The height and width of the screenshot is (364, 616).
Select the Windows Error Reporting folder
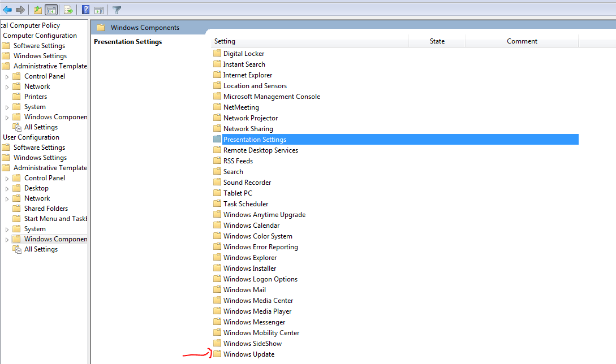point(260,246)
